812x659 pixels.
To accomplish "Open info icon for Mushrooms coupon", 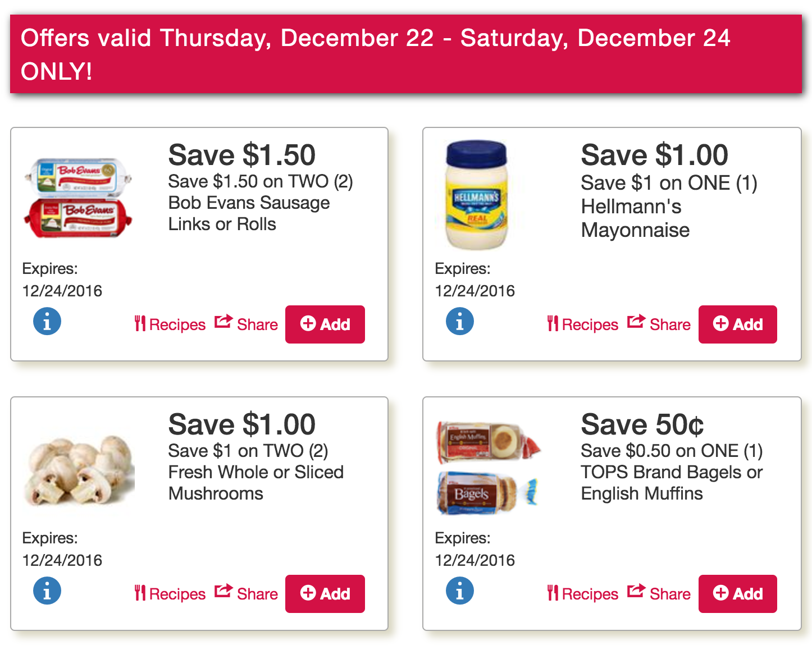I will coord(47,591).
